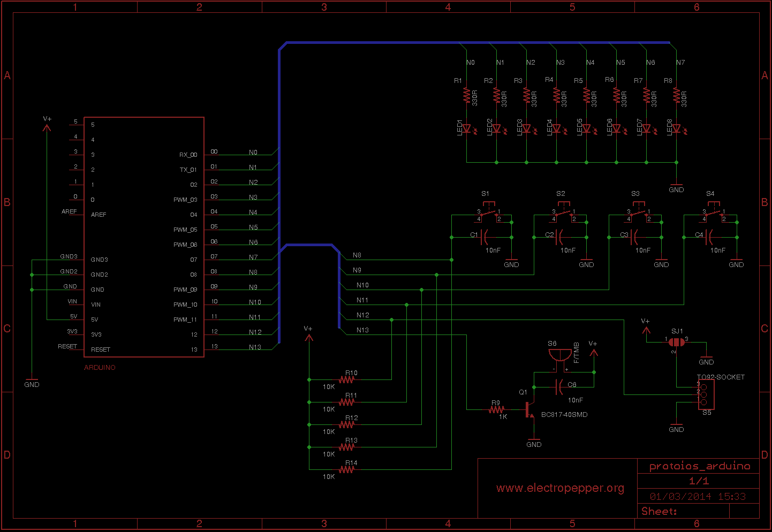The height and width of the screenshot is (532, 772).
Task: Click the TX_01 pin label on Arduino
Action: 188,170
